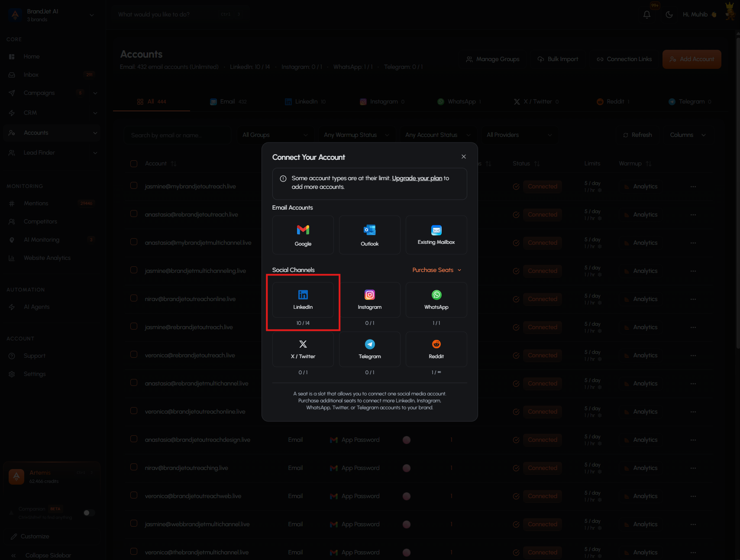Image resolution: width=740 pixels, height=560 pixels.
Task: Open the notifications bell
Action: click(646, 14)
